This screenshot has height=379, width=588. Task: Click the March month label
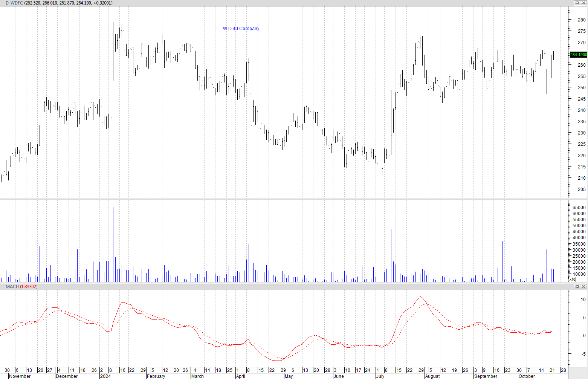(197, 376)
